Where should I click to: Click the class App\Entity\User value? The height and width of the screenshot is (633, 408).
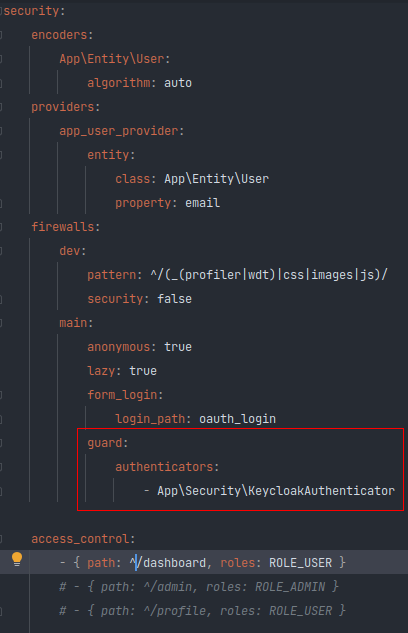216,179
